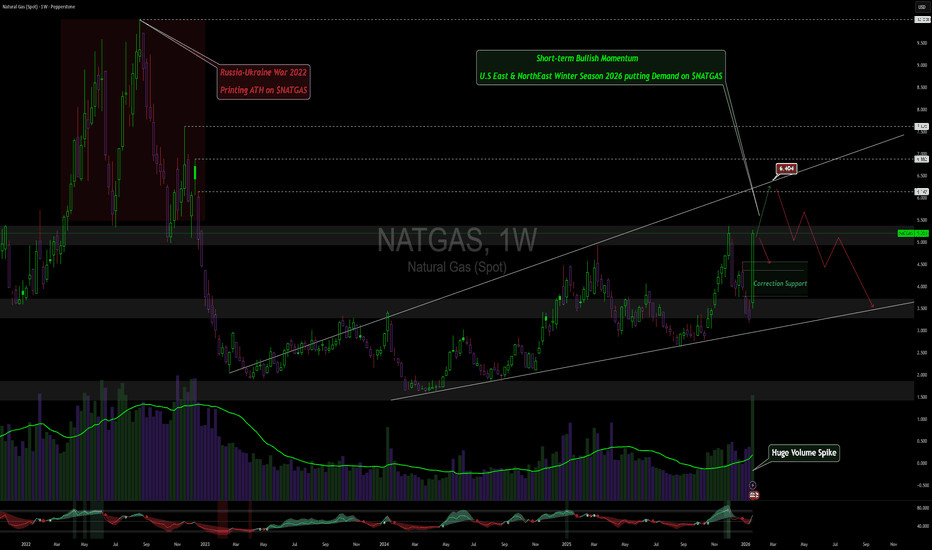Image resolution: width=932 pixels, height=550 pixels.
Task: Click the NATGAS, 1W watermark text
Action: [458, 241]
